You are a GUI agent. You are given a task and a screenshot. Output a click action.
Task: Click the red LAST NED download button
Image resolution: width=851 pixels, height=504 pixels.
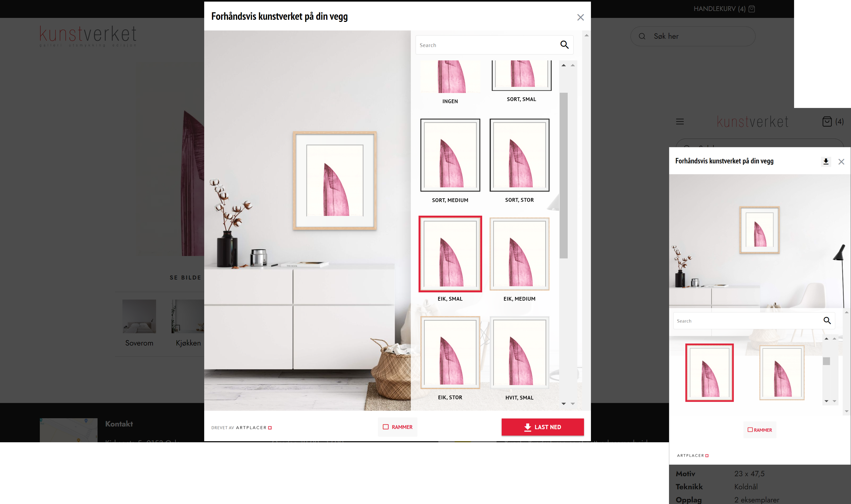click(542, 427)
